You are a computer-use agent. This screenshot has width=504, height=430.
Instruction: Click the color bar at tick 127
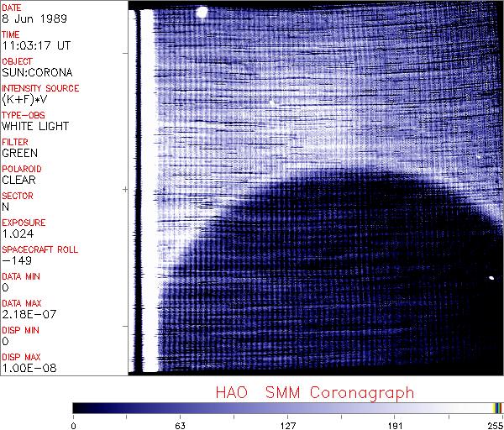[288, 407]
